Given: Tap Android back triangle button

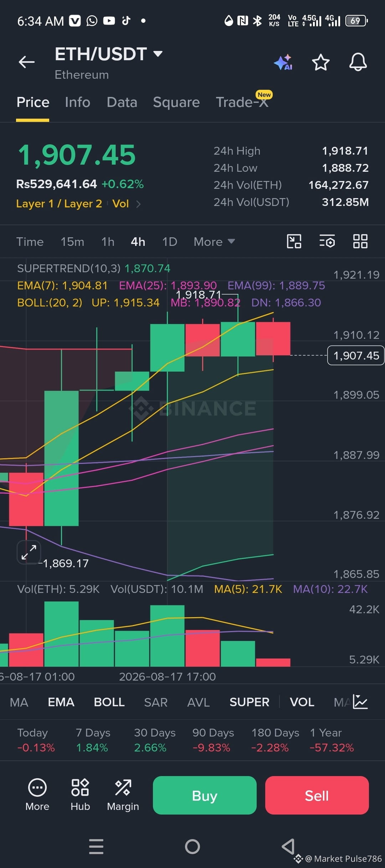Looking at the screenshot, I should tap(288, 846).
